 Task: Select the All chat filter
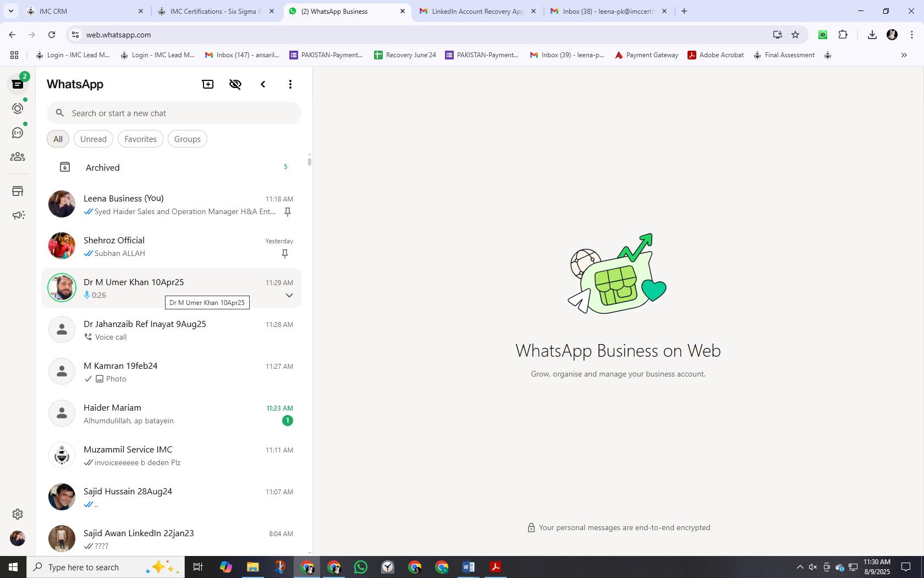pos(58,139)
